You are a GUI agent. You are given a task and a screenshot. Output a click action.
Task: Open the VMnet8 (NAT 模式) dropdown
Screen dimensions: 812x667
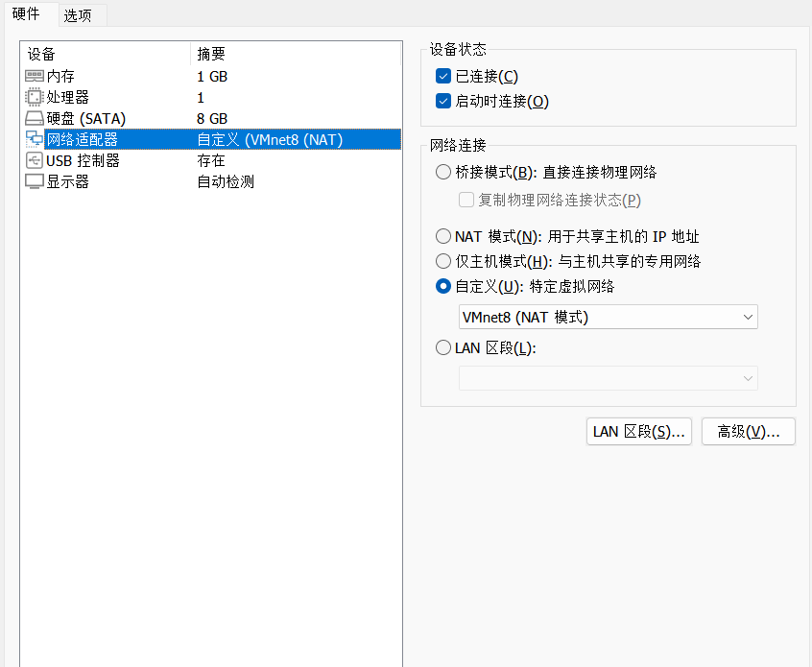coord(608,317)
